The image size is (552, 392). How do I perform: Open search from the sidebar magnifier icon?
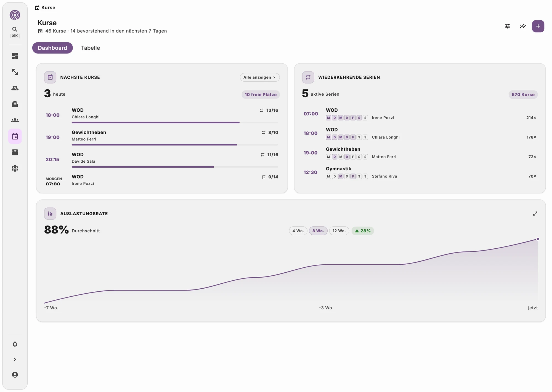[15, 29]
